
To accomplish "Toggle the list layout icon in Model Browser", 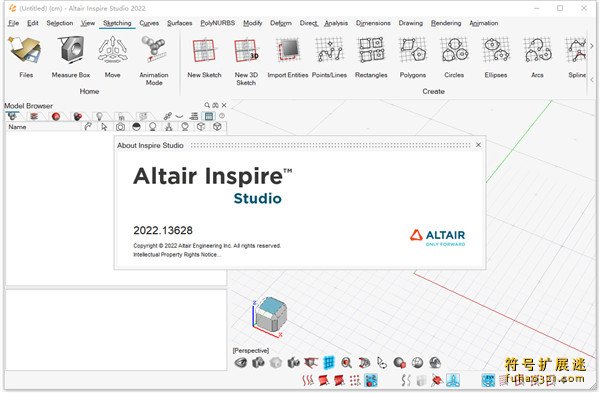I will [x=194, y=116].
